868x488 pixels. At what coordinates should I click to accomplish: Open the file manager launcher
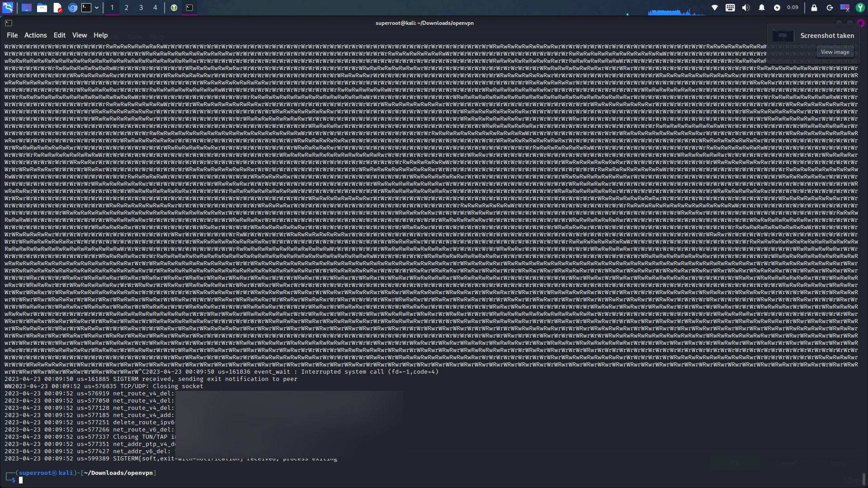pos(42,8)
